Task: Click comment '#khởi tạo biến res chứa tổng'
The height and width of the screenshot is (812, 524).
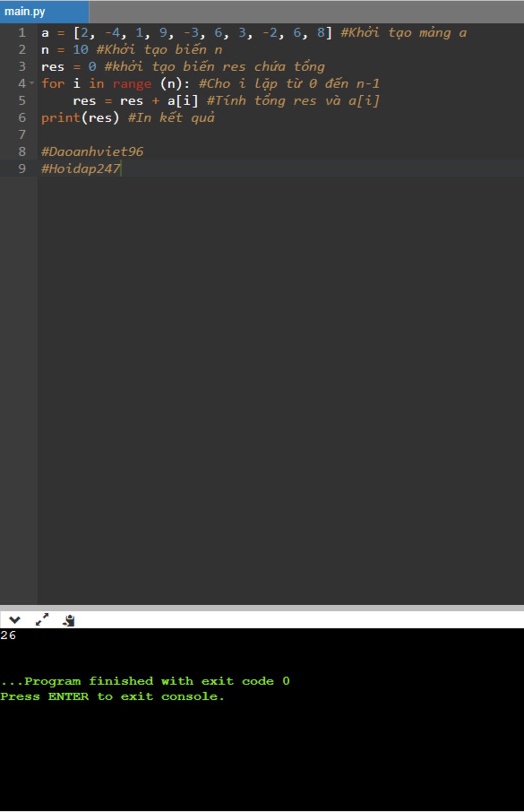Action: (x=214, y=67)
